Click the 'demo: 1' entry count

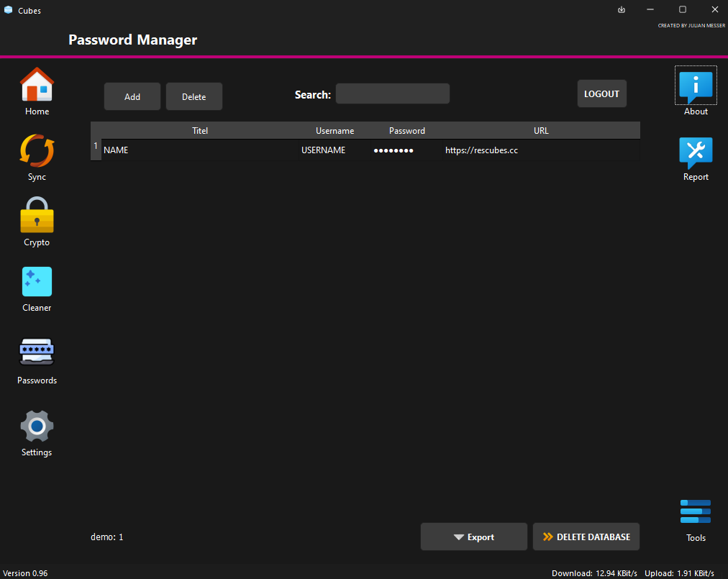click(106, 537)
